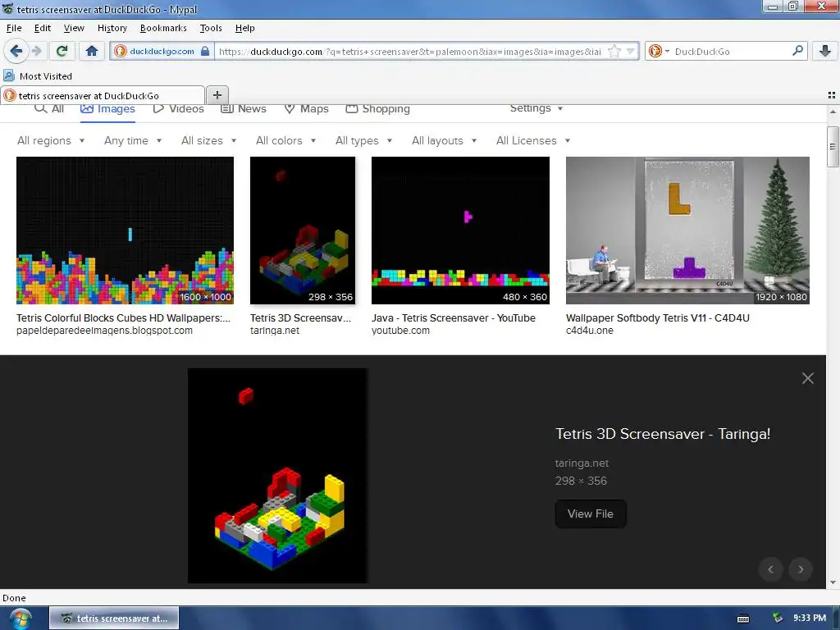The height and width of the screenshot is (630, 840).
Task: Click the search magnifier in search box
Action: coord(797,51)
